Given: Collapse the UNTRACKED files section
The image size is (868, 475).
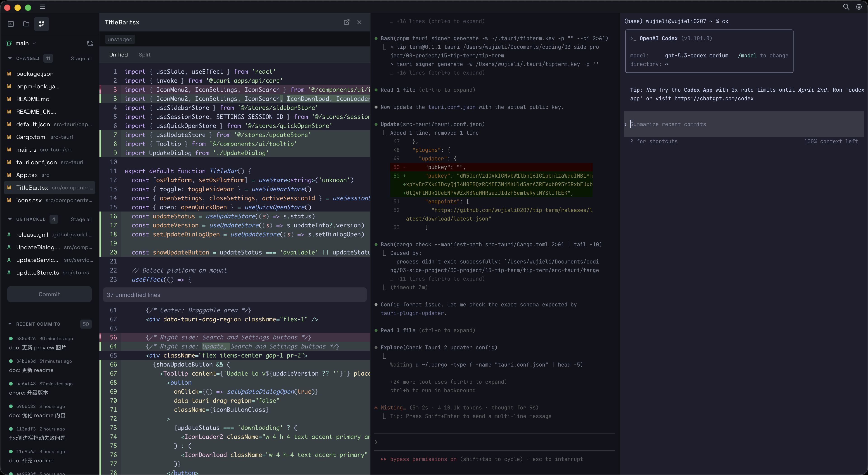Looking at the screenshot, I should click(10, 219).
